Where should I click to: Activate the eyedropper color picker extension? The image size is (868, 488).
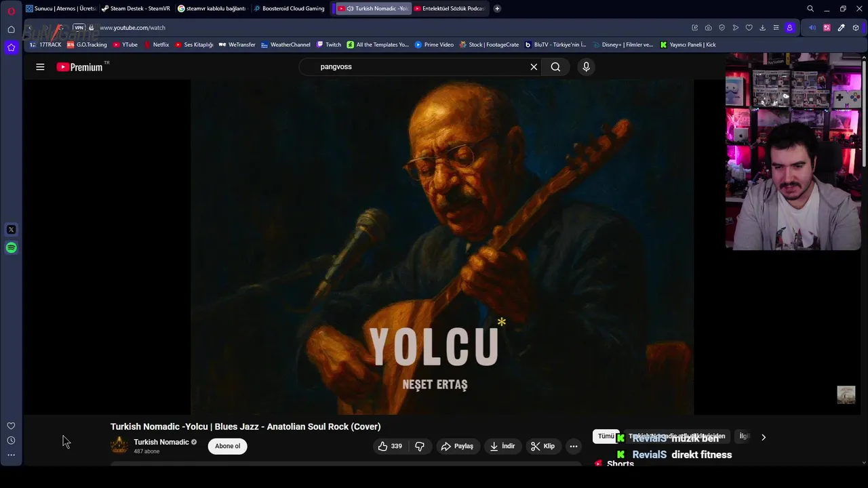841,28
